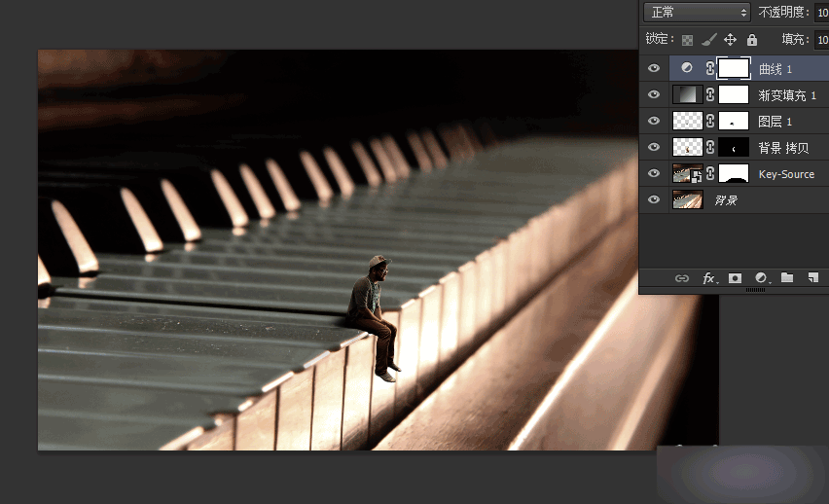Toggle mask link icon on 背景 拷贝
This screenshot has width=829, height=504.
710,147
